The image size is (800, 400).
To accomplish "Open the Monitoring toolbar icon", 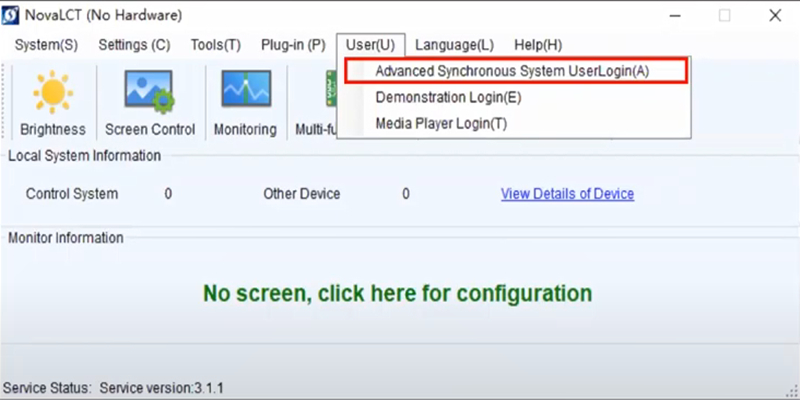I will 245,103.
